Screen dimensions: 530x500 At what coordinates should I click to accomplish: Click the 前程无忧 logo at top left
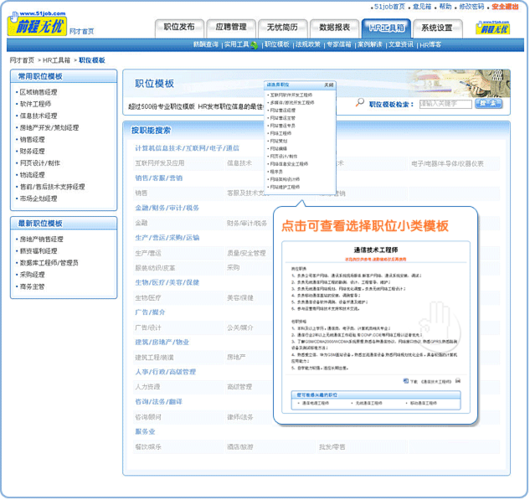tap(37, 24)
